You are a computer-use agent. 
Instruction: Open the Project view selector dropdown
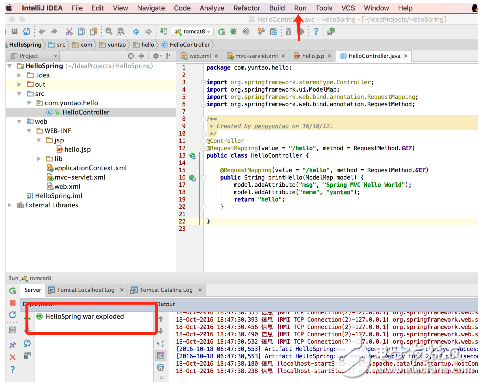click(x=34, y=56)
